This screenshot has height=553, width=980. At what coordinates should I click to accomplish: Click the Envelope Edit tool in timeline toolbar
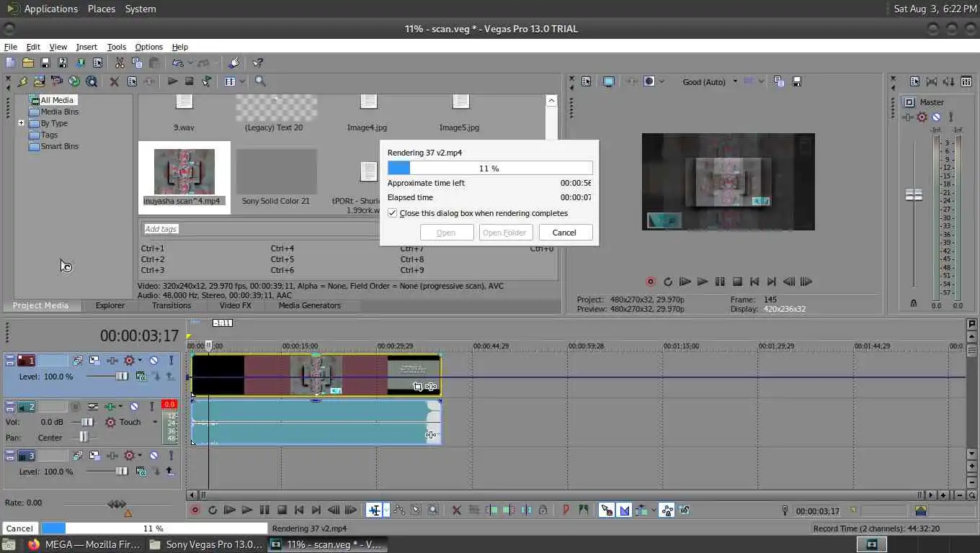(x=398, y=510)
